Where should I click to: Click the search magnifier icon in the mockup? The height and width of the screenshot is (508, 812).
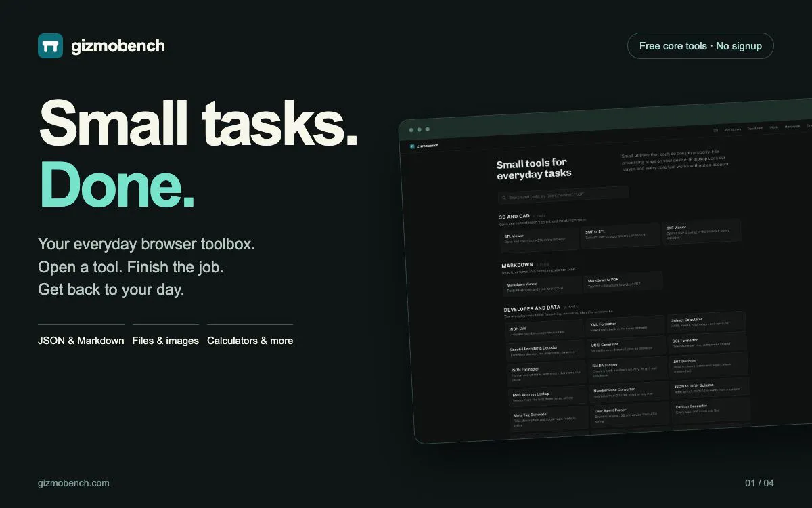click(x=504, y=198)
